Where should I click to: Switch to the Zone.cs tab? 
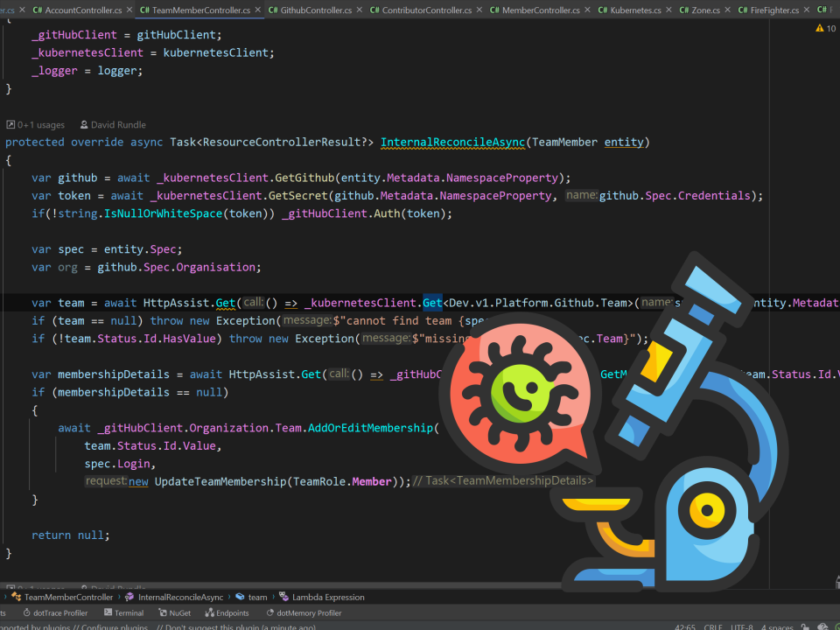point(705,10)
